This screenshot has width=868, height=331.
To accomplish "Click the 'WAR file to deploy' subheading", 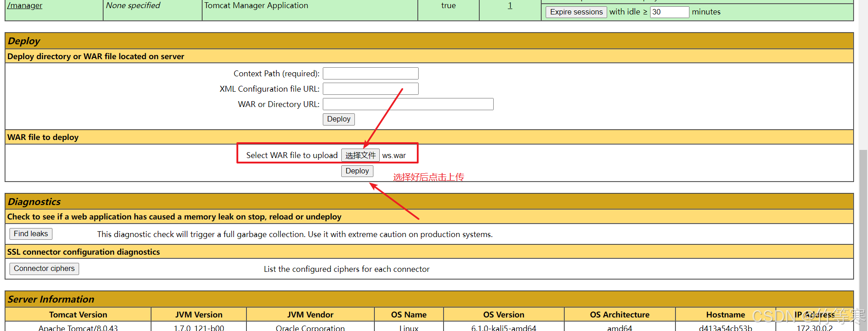I will [x=43, y=137].
